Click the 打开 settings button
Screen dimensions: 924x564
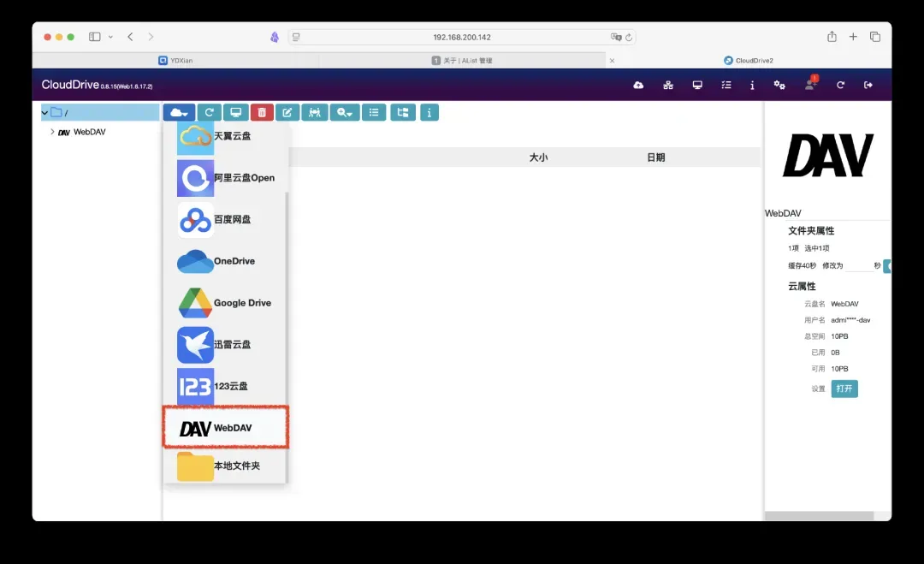[x=844, y=389]
